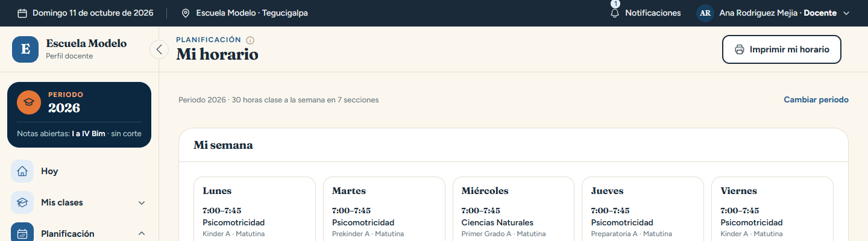868x241 pixels.
Task: Click Imprimir mi horario button
Action: pyautogui.click(x=782, y=49)
